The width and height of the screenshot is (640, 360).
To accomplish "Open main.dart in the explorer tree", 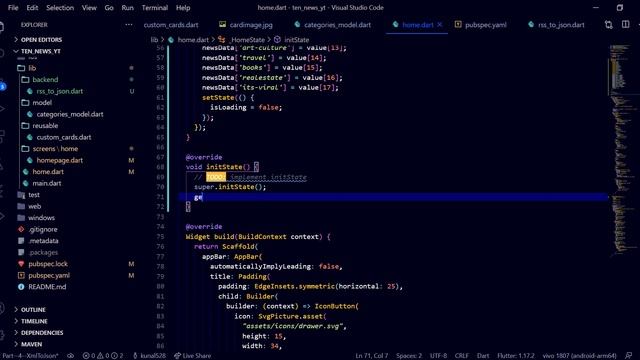I will pyautogui.click(x=47, y=183).
